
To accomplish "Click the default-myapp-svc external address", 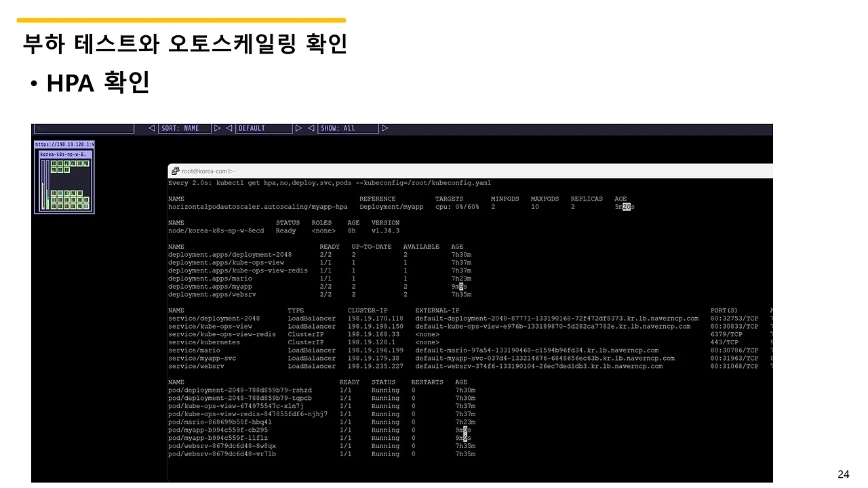I will coord(545,359).
